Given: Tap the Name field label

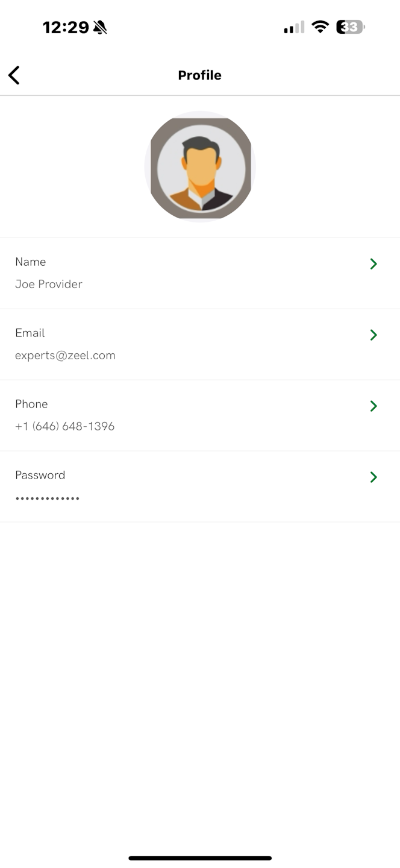Looking at the screenshot, I should [x=31, y=262].
